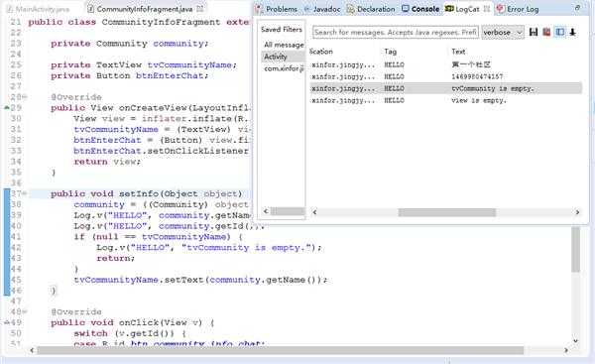This screenshot has width=595, height=364.
Task: Open the Console tab
Action: 425,9
